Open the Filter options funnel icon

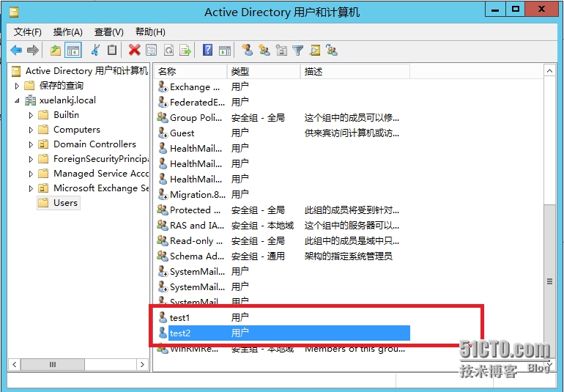coord(298,50)
